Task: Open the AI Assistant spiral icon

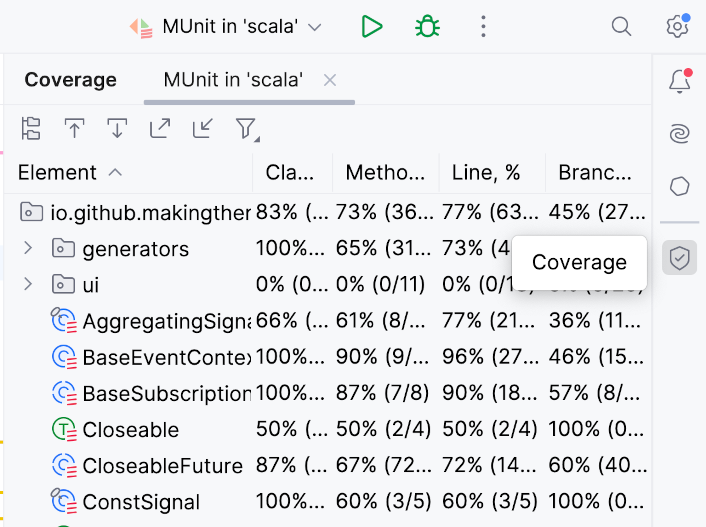Action: click(x=680, y=134)
